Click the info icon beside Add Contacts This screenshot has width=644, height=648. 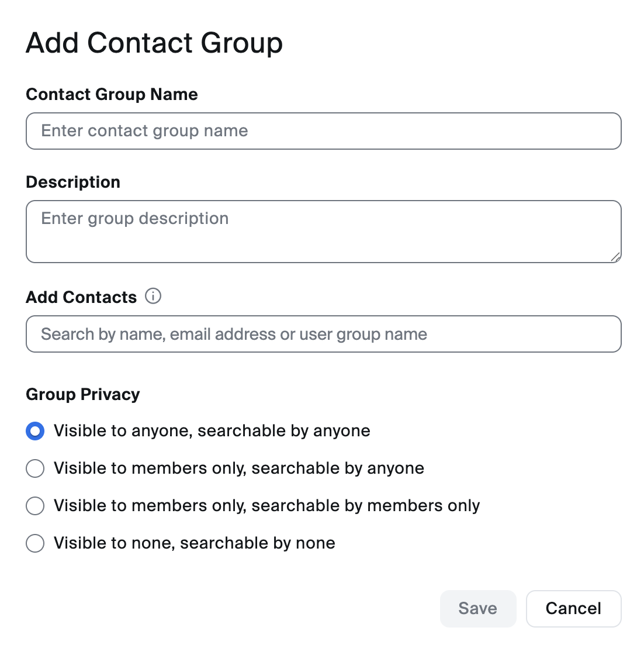153,297
